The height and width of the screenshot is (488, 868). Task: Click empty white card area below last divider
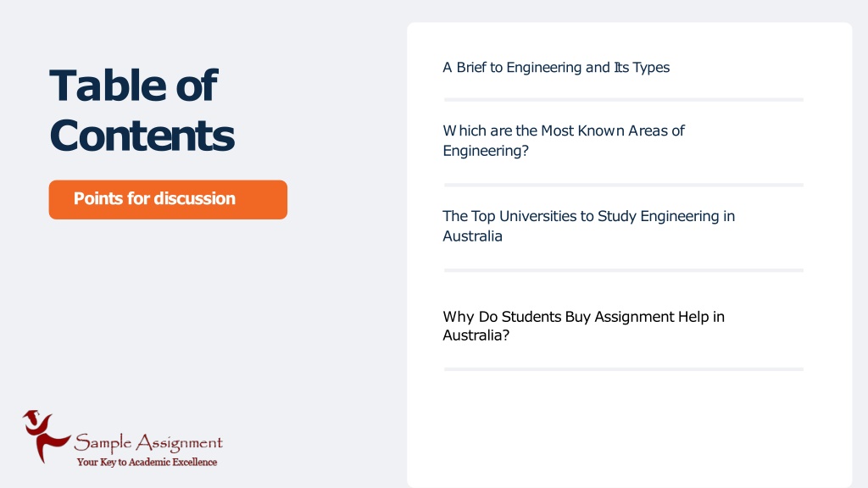tap(630, 429)
